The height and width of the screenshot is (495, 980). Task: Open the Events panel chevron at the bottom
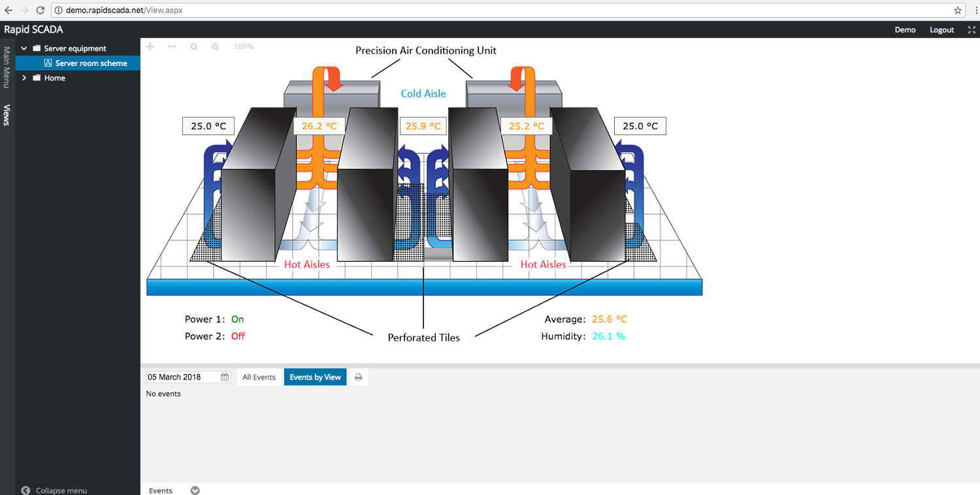point(195,490)
